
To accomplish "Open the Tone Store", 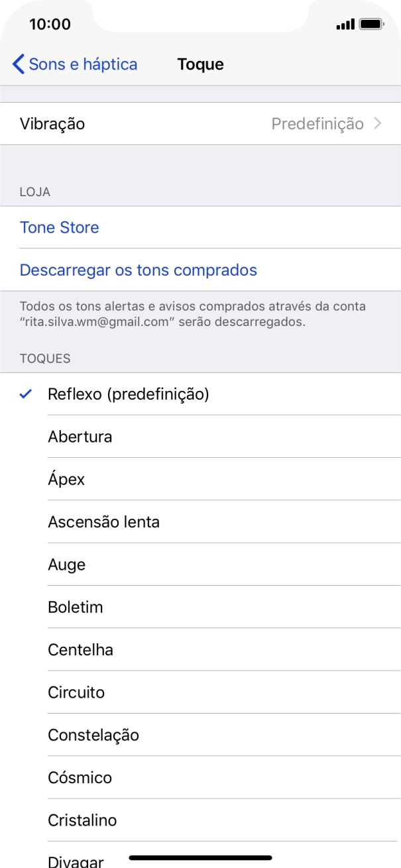I will pyautogui.click(x=59, y=227).
